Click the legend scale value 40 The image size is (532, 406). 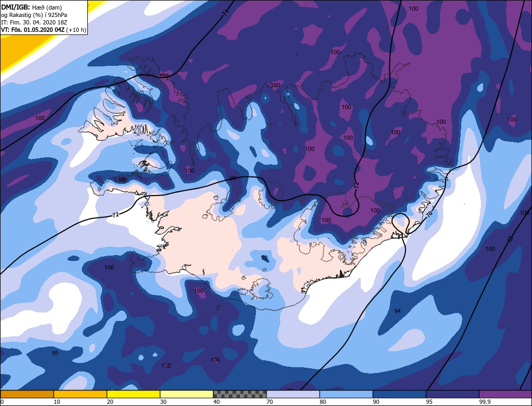[216, 402]
